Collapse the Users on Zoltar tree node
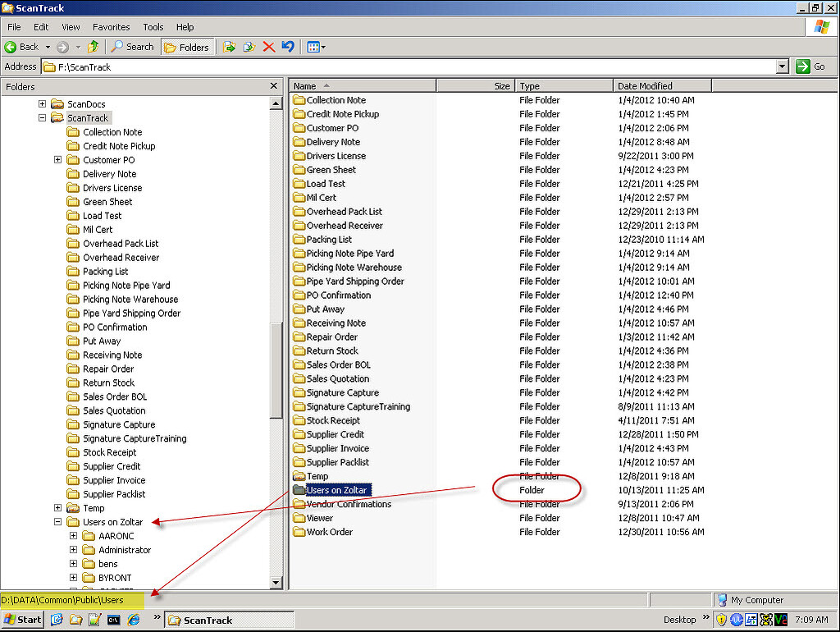 click(x=57, y=521)
